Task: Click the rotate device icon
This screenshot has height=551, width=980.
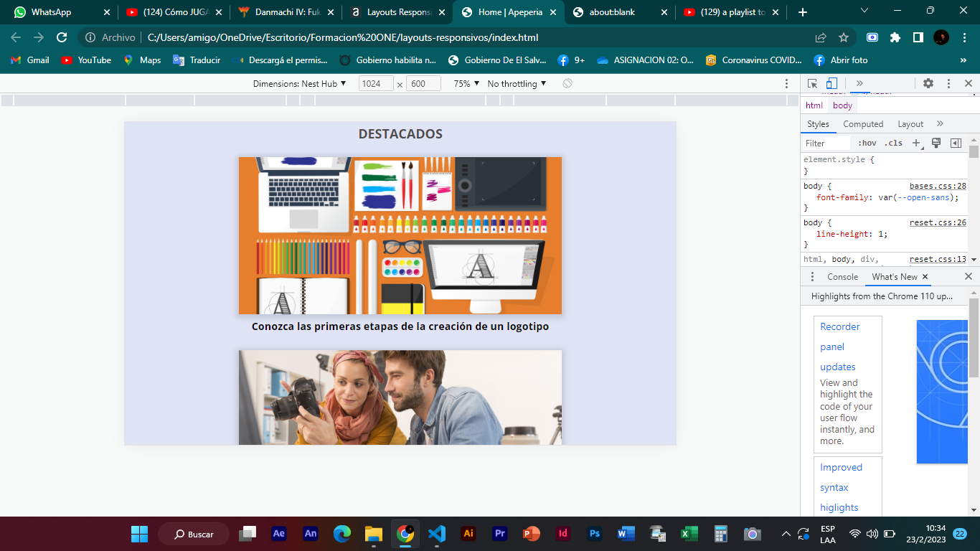Action: coord(567,83)
